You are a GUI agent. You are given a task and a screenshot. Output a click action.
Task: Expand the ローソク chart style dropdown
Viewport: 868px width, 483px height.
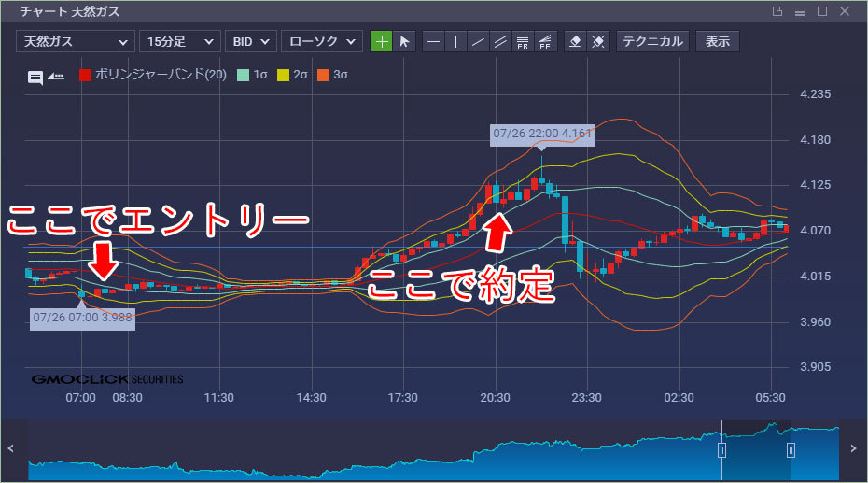coord(322,41)
